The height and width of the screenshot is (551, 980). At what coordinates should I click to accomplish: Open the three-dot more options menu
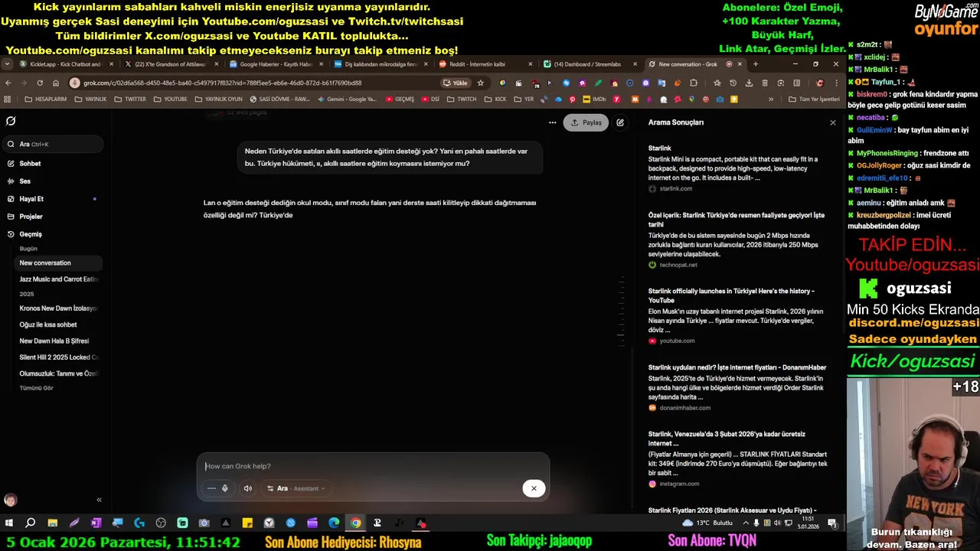552,122
